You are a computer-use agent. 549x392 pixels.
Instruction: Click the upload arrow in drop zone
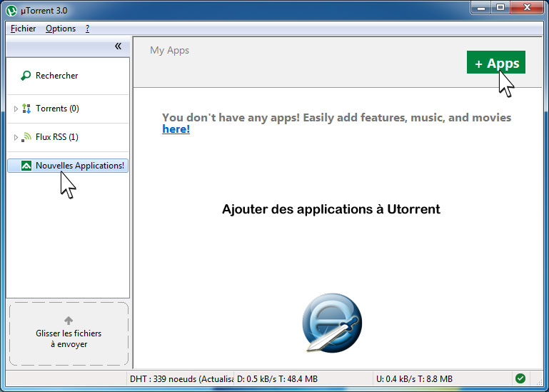[x=69, y=320]
